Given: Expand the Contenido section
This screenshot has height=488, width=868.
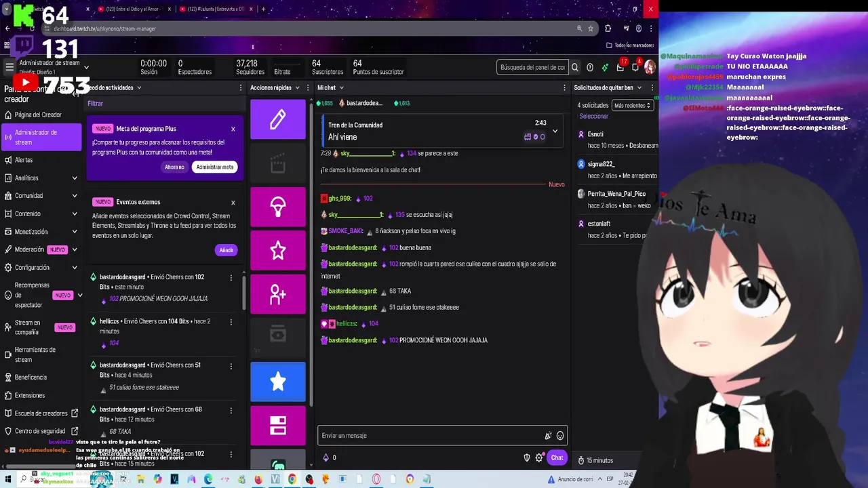Looking at the screenshot, I should tap(75, 213).
